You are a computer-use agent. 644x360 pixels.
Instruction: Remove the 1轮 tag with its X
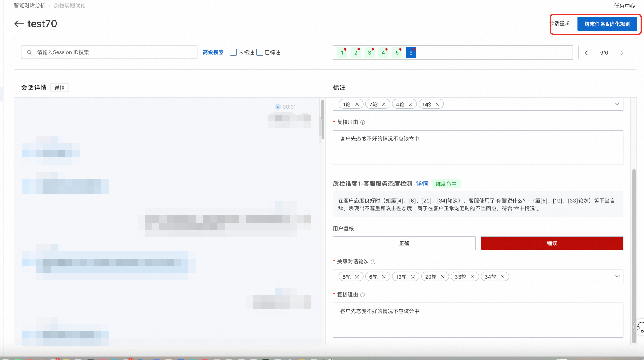pos(357,104)
